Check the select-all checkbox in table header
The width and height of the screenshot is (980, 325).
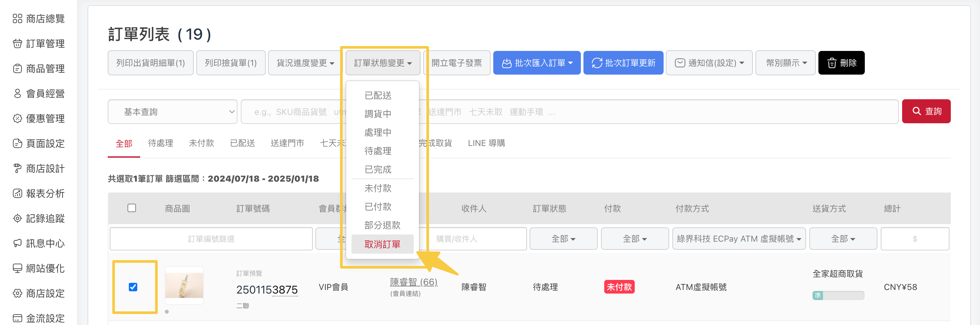pyautogui.click(x=132, y=208)
